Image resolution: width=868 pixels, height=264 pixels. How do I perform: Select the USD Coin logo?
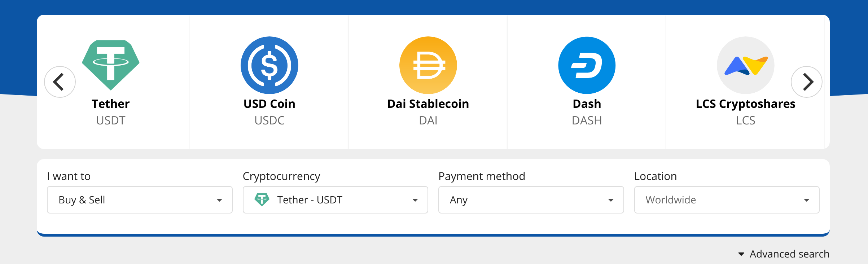(269, 65)
